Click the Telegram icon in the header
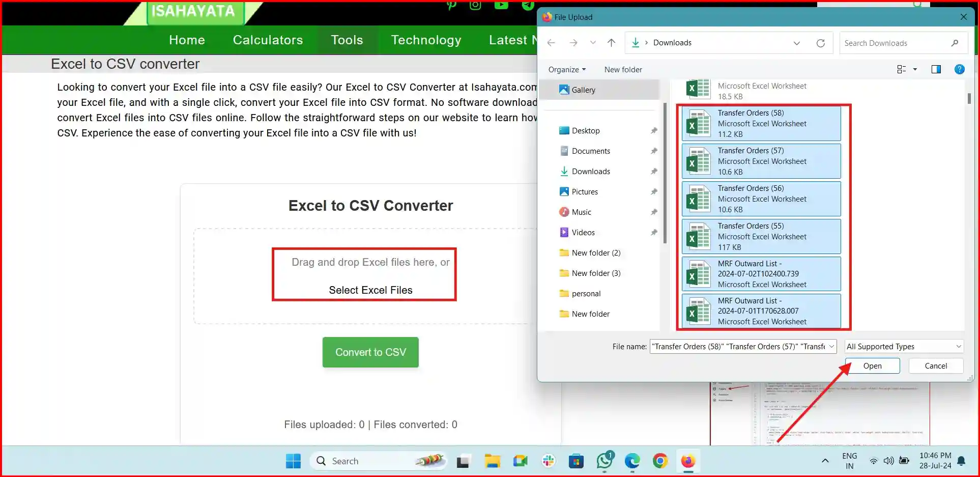This screenshot has width=980, height=477. pos(527,6)
